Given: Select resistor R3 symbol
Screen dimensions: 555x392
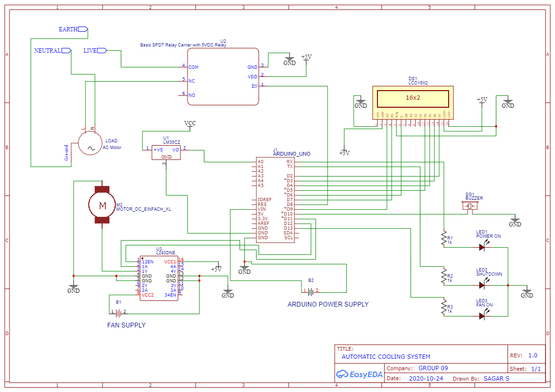Looking at the screenshot, I should point(443,307).
